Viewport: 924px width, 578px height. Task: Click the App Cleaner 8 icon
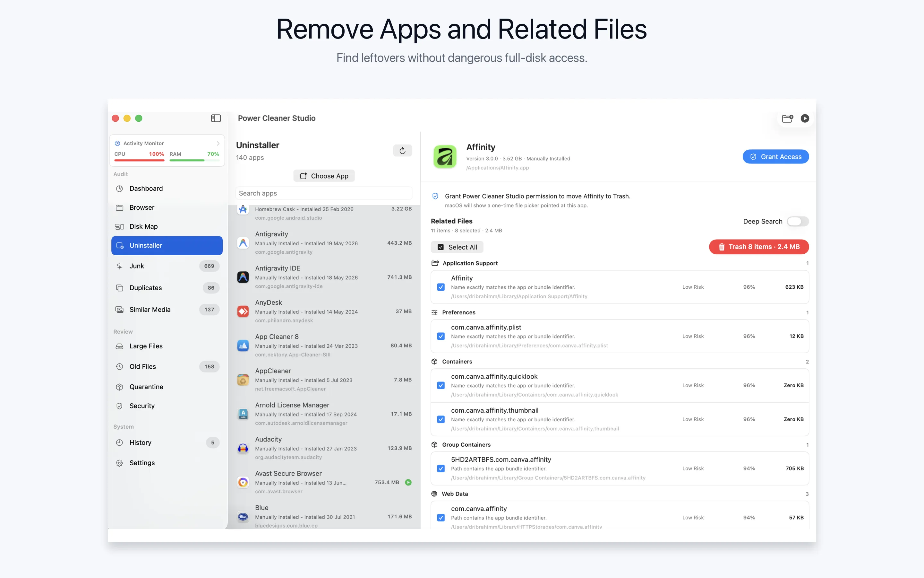tap(243, 346)
